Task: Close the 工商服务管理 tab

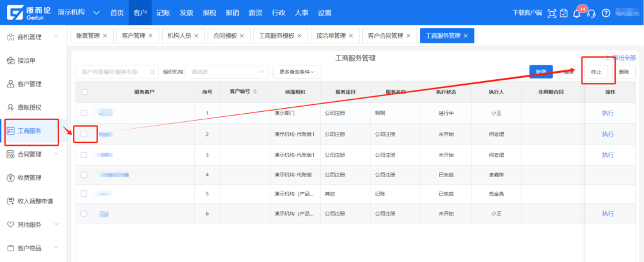Action: (x=465, y=36)
